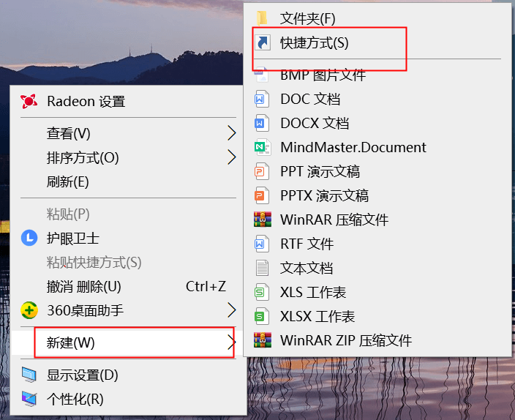This screenshot has height=420, width=515.
Task: Click the 360桌面助手 green plus icon
Action: (29, 310)
